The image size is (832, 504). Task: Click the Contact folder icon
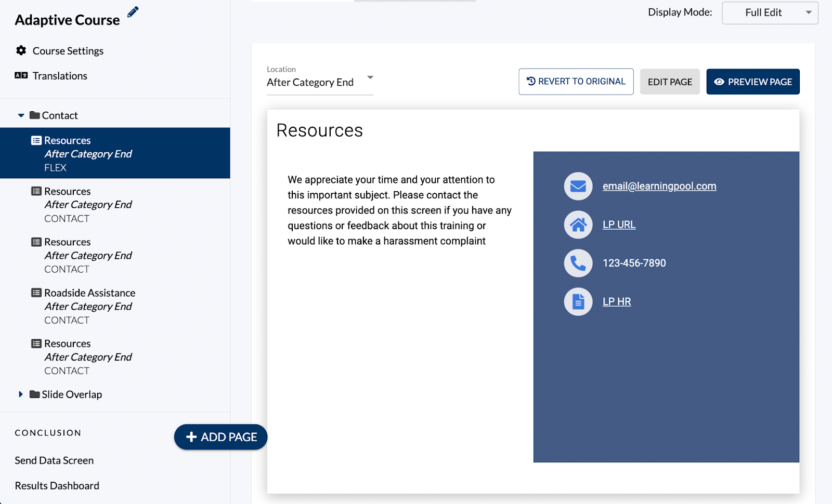pos(35,115)
